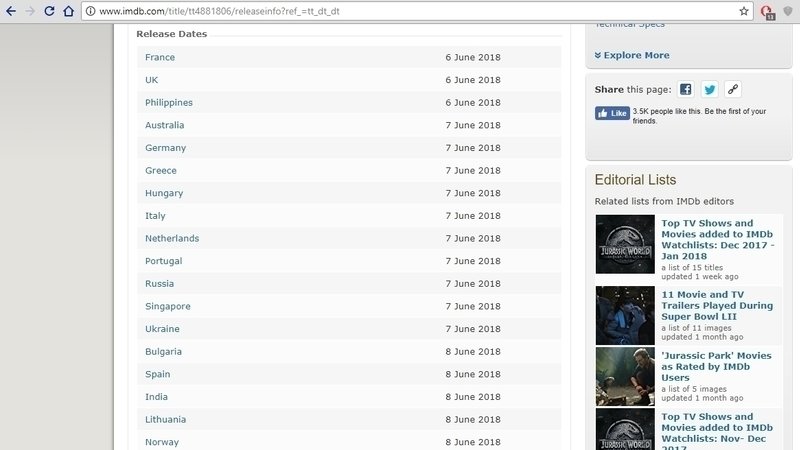Click the site info icon in address bar
The height and width of the screenshot is (450, 800).
(x=90, y=11)
